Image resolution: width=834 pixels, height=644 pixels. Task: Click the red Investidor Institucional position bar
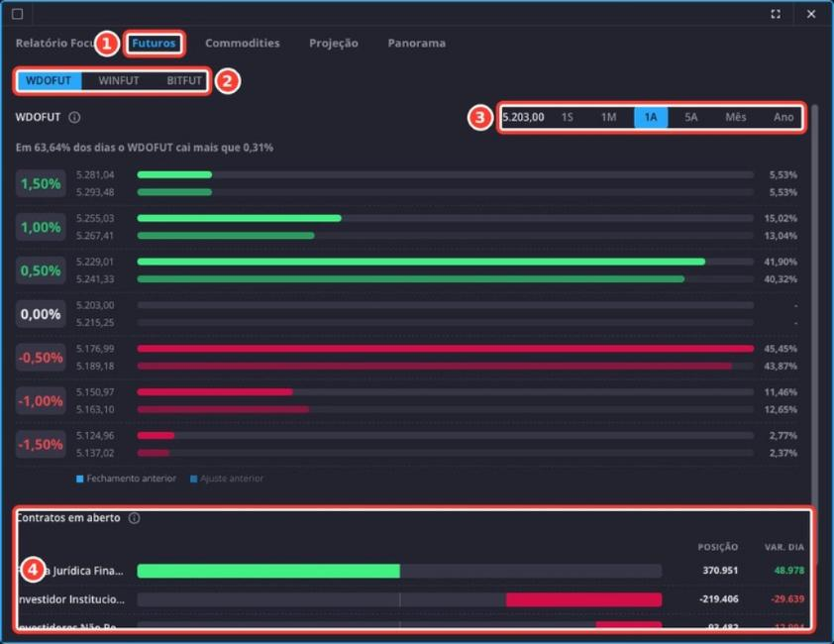point(583,599)
